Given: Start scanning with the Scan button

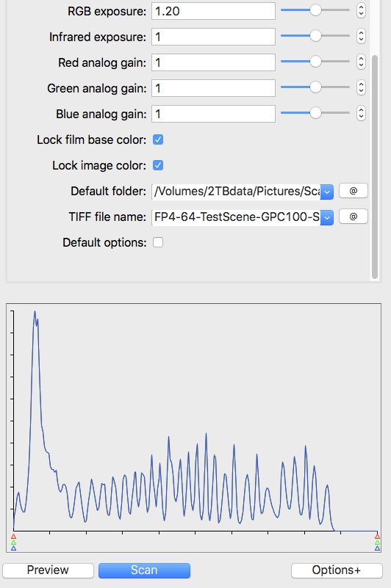Looking at the screenshot, I should pyautogui.click(x=144, y=570).
